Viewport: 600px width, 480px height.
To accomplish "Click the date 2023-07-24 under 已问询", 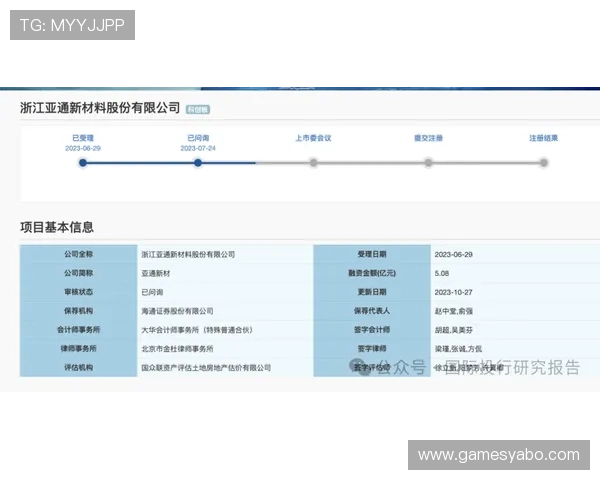I will pos(198,148).
